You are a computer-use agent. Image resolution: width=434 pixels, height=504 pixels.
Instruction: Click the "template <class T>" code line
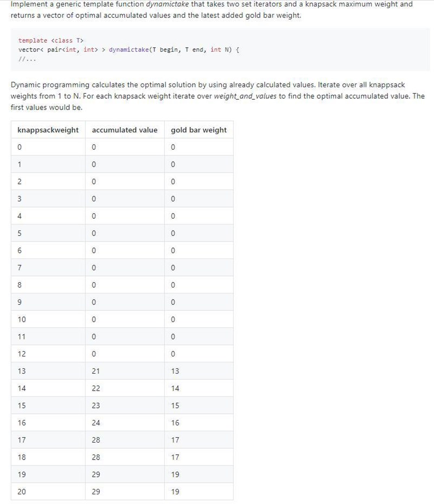pyautogui.click(x=51, y=41)
